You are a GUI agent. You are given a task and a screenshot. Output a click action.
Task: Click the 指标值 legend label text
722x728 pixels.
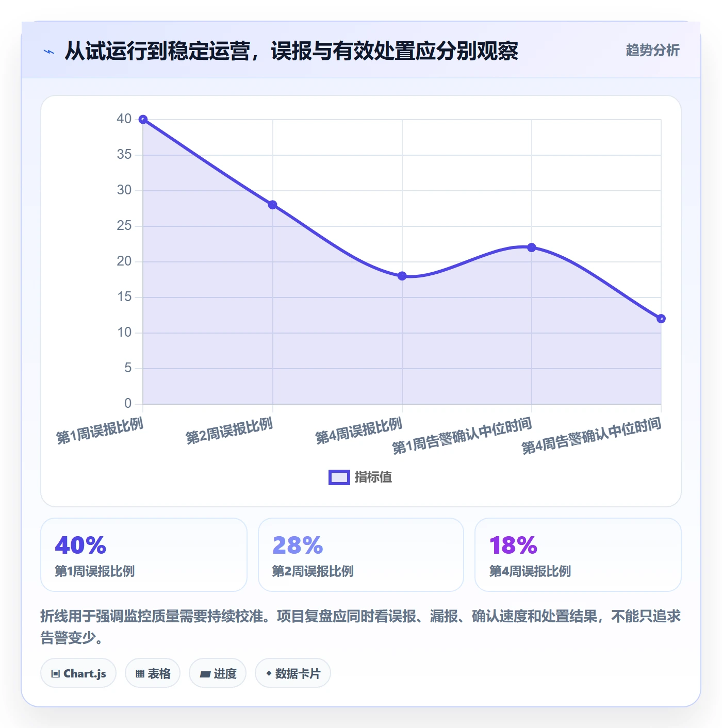click(x=373, y=477)
